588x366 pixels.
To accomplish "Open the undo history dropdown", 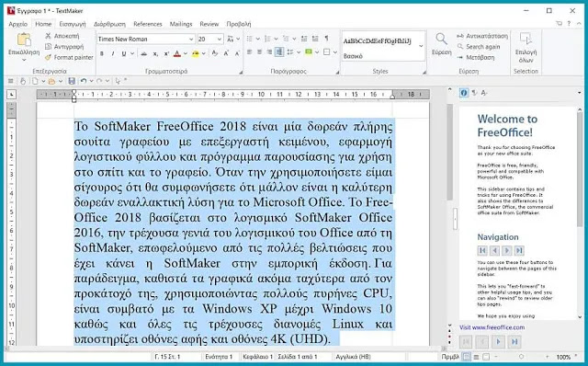I will (91, 81).
